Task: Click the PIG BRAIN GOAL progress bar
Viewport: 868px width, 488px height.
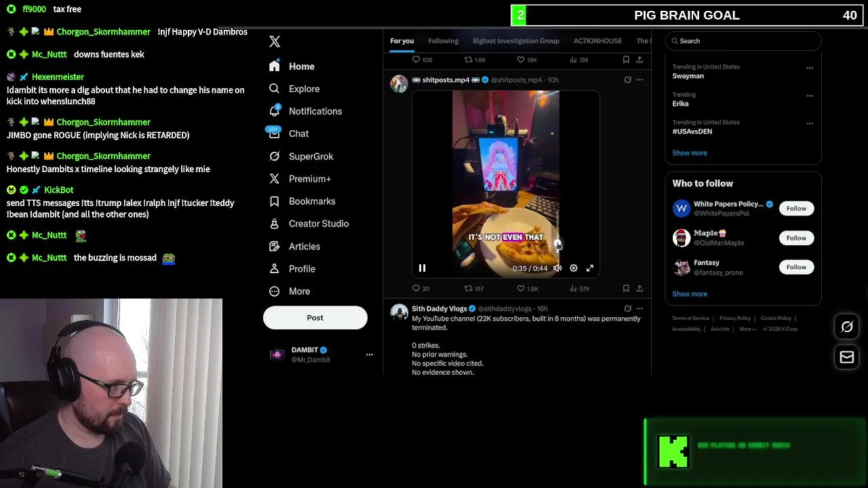Action: point(687,15)
